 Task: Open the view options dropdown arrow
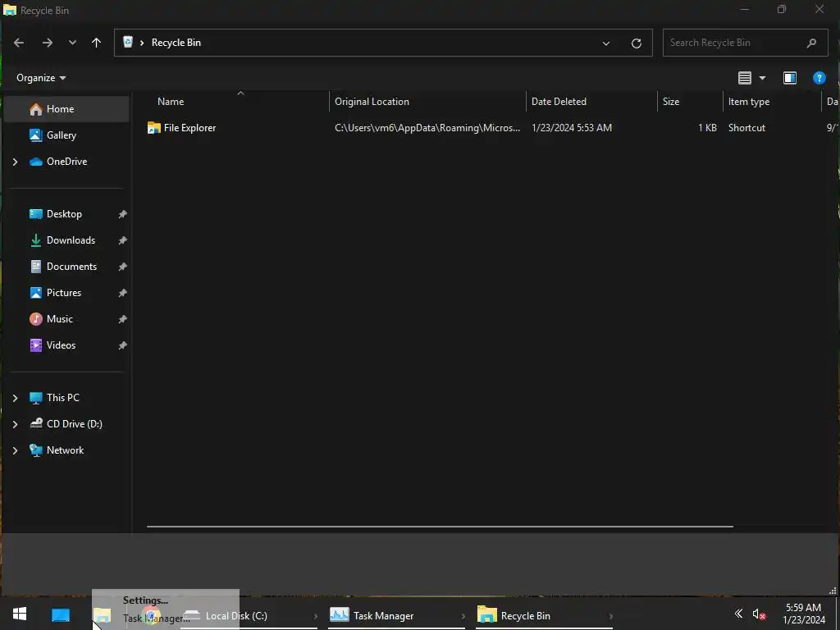click(762, 78)
